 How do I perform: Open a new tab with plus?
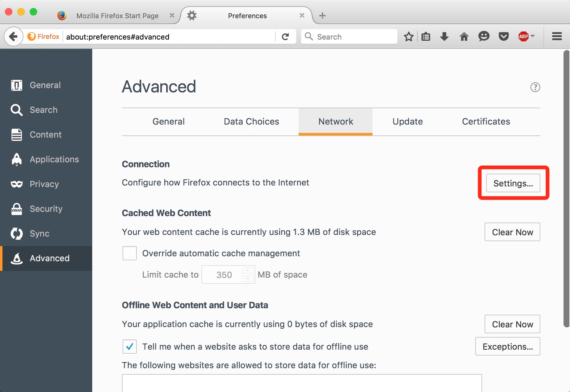(x=322, y=16)
